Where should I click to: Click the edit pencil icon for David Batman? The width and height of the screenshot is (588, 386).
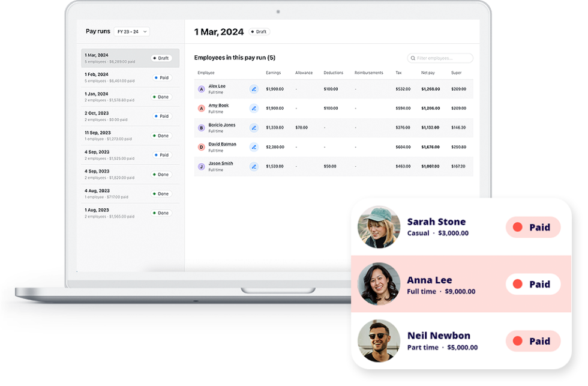pos(254,147)
